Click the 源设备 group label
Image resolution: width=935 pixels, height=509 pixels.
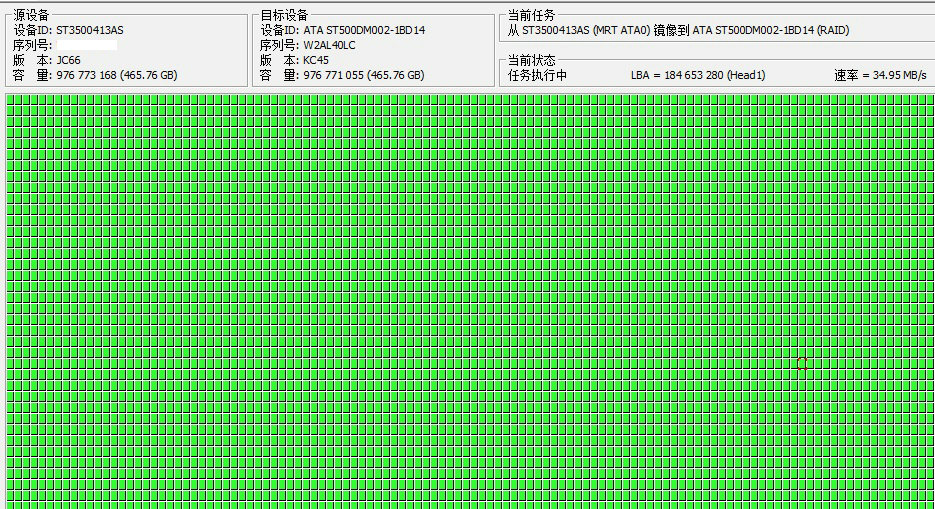point(31,15)
